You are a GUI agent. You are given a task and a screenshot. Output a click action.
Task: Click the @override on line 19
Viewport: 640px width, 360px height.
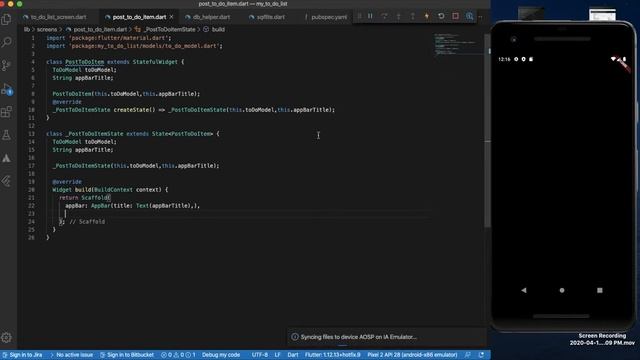click(x=67, y=182)
